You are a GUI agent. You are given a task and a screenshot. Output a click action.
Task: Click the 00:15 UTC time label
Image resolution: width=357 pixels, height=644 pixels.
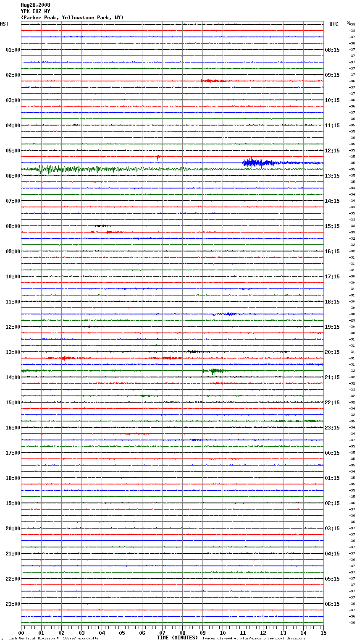[332, 453]
